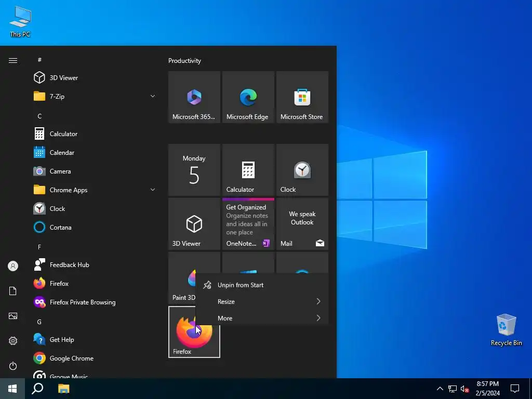Click the arrow next to More
The width and height of the screenshot is (532, 399).
coord(318,318)
